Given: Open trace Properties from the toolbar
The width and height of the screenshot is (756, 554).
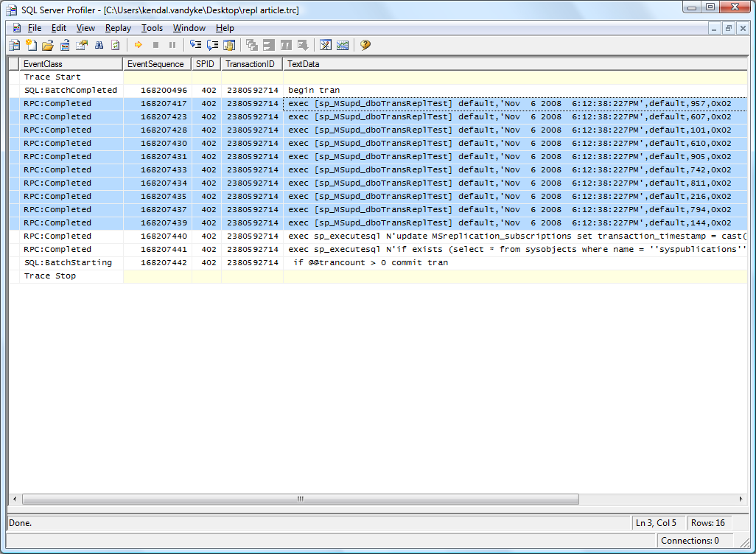Looking at the screenshot, I should (x=82, y=46).
